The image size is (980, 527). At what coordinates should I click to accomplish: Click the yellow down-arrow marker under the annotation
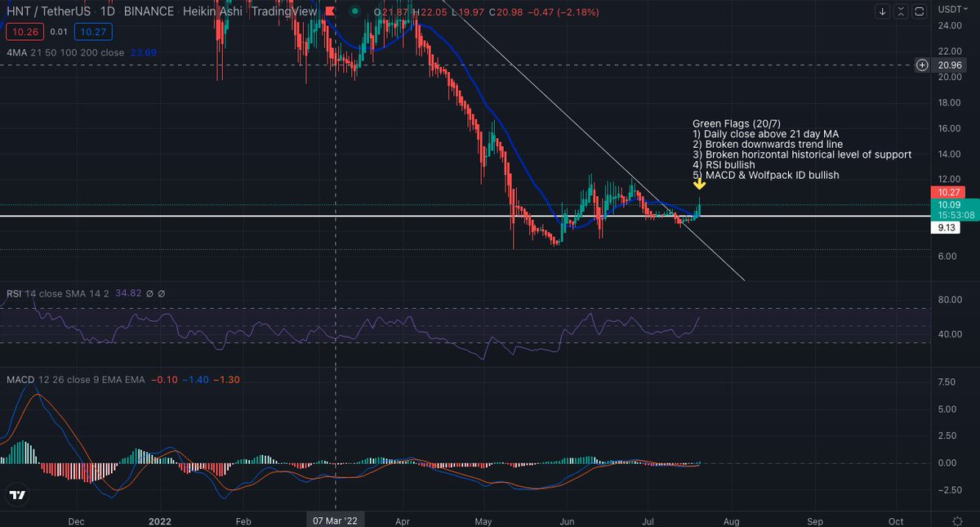pos(700,185)
